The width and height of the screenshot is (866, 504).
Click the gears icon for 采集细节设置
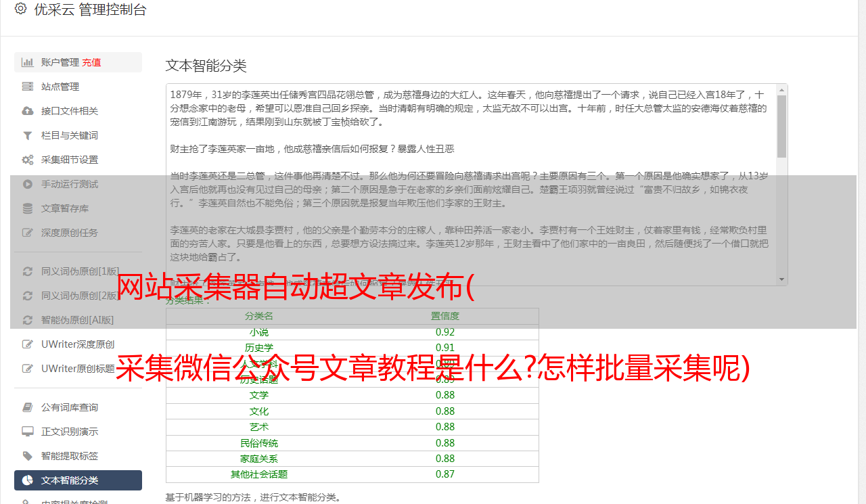click(x=28, y=160)
